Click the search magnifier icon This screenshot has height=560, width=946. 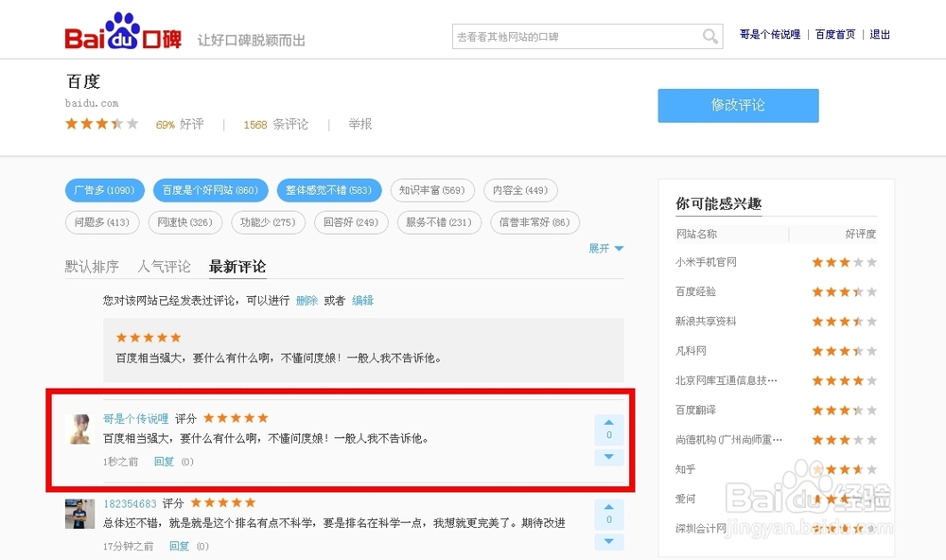(x=709, y=35)
